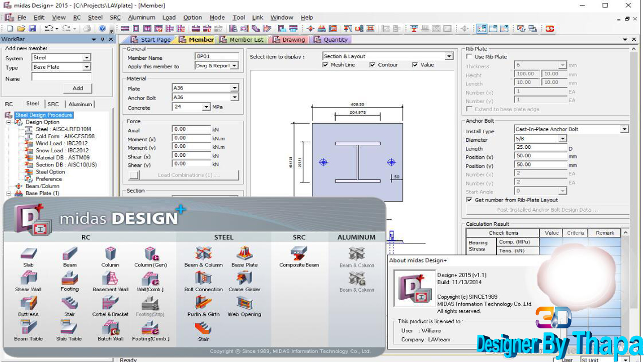Click the anchor bolt Length input field
Screen dimensions: 644x362
(540, 147)
